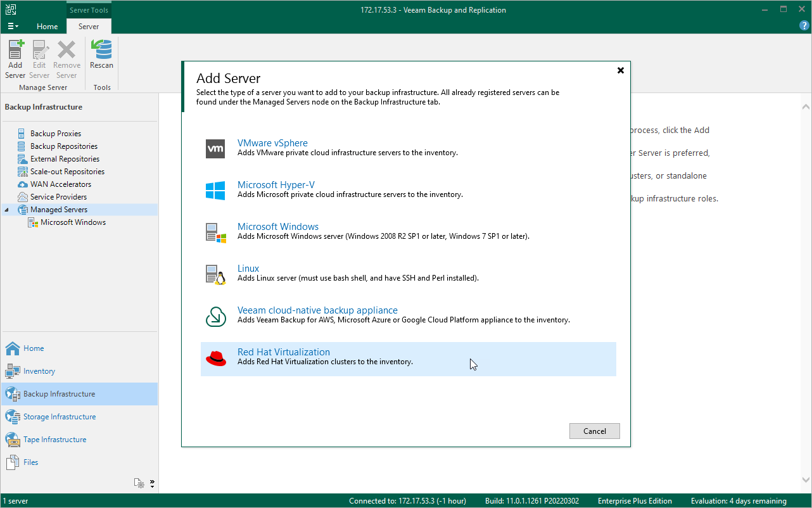Viewport: 812px width, 508px height.
Task: Click the Remove Server ribbon icon
Action: [67, 49]
